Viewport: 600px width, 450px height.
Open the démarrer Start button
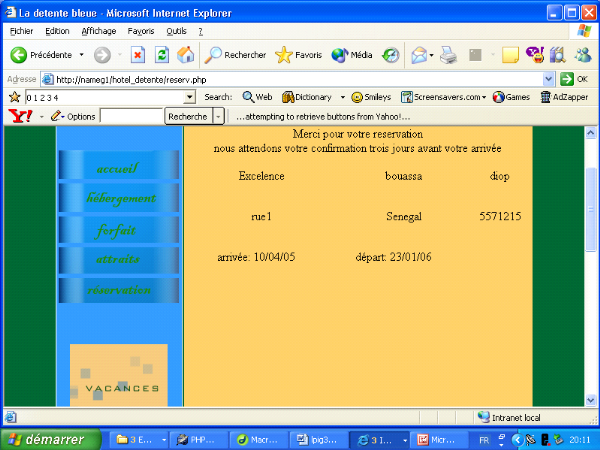[x=51, y=439]
